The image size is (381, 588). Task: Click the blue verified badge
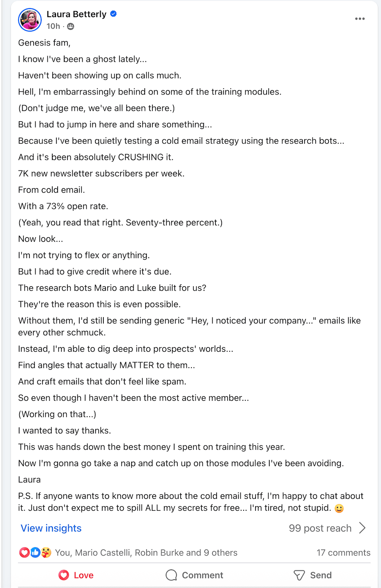pos(114,14)
